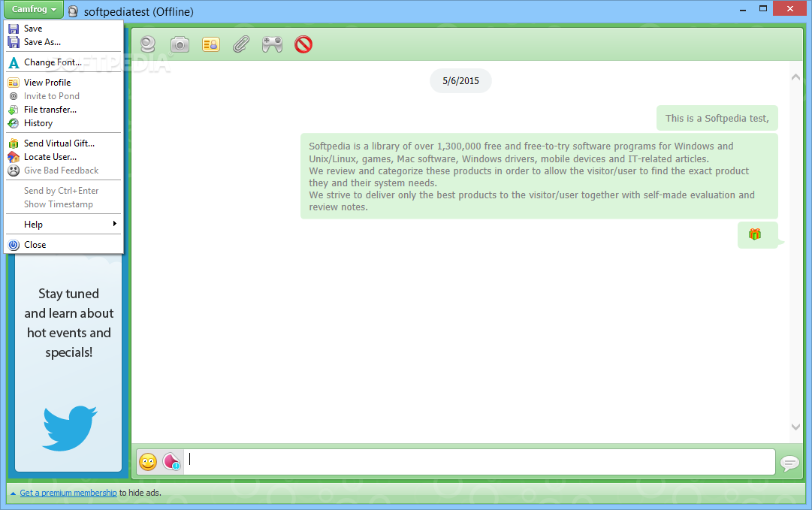
Task: Click the Save As floppy icon
Action: click(x=14, y=42)
